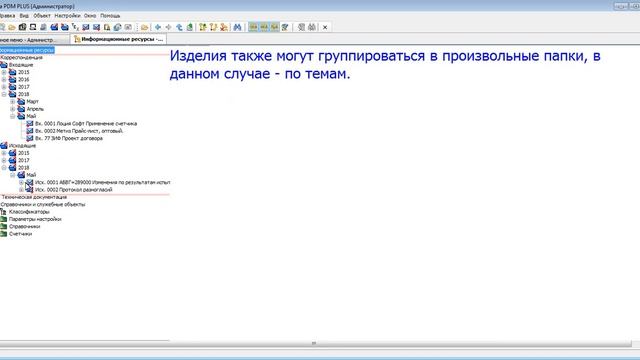Collapse the 2018 folder under Входящие
The width and height of the screenshot is (640, 360).
pyautogui.click(x=4, y=94)
